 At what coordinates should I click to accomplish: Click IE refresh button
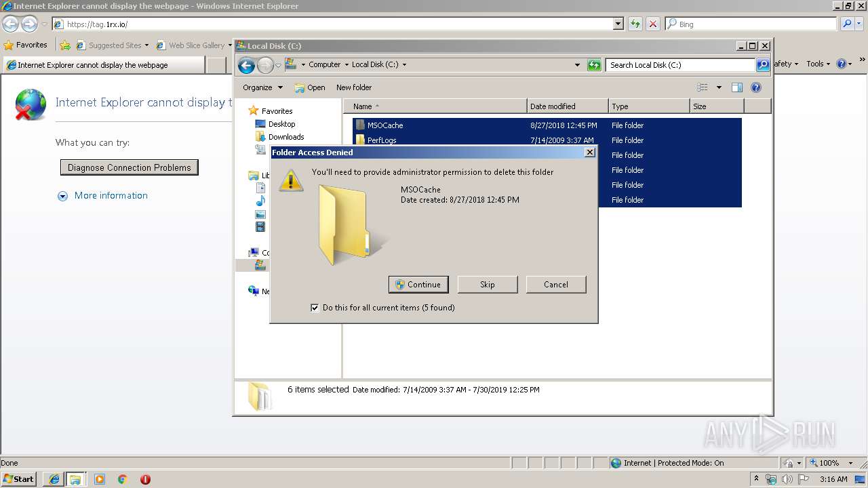[635, 24]
